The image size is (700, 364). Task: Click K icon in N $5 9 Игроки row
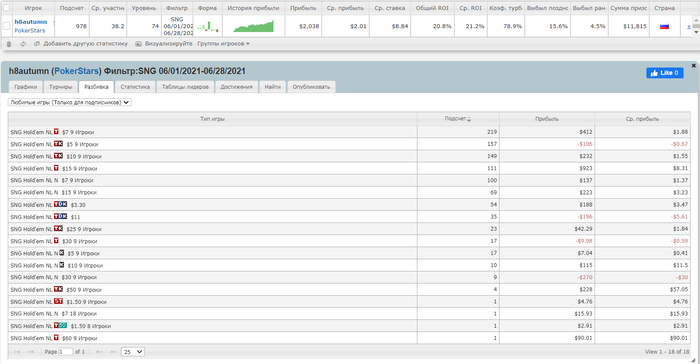[x=62, y=253]
